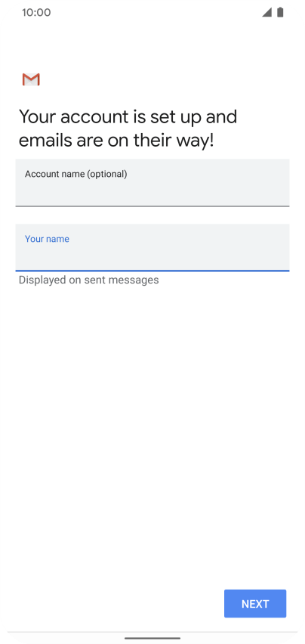
Task: Tap the Gmail envelope logo
Action: 31,79
